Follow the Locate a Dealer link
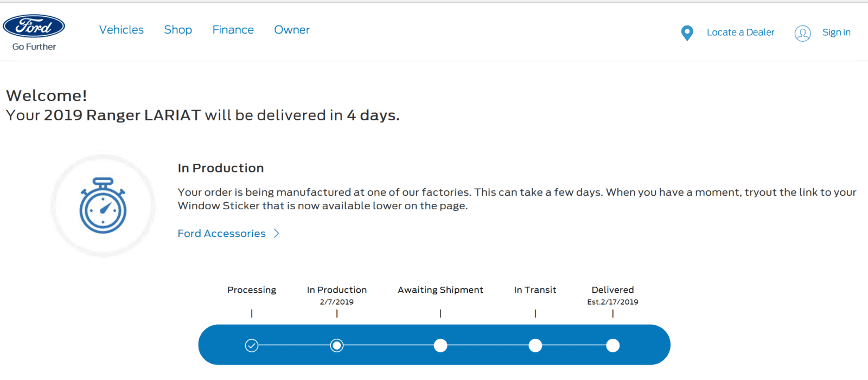 [x=741, y=33]
